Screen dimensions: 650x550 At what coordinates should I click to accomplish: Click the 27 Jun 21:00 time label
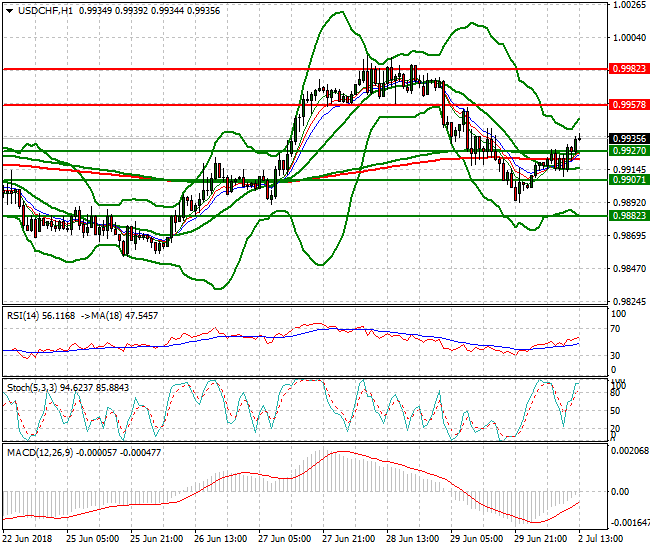pos(349,539)
